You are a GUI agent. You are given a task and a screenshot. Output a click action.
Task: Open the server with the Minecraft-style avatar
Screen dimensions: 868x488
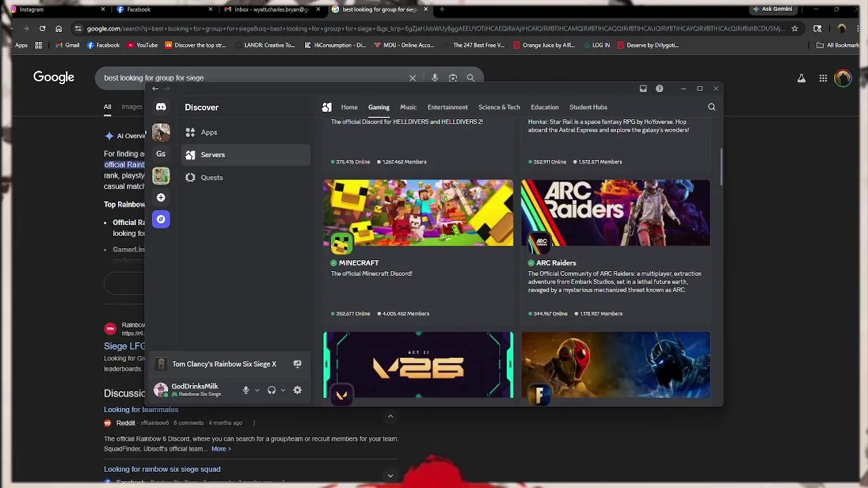[161, 176]
